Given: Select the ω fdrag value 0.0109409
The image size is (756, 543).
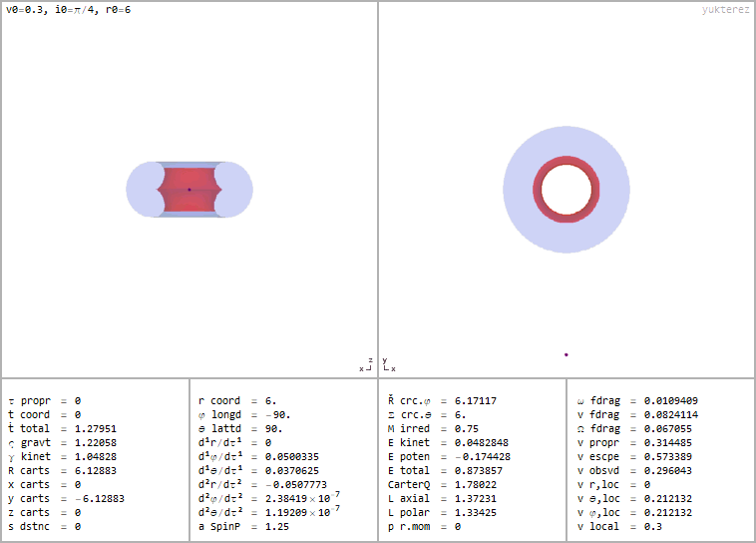Looking at the screenshot, I should (671, 401).
